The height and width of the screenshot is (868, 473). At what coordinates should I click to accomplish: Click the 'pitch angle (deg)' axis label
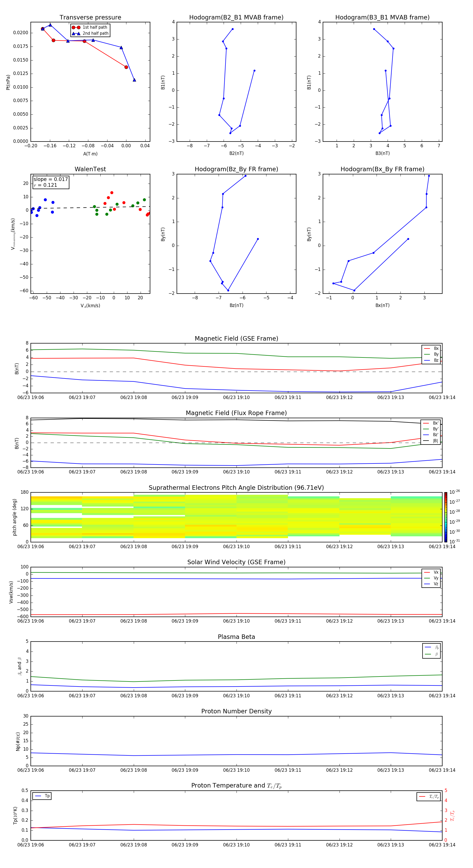[14, 517]
